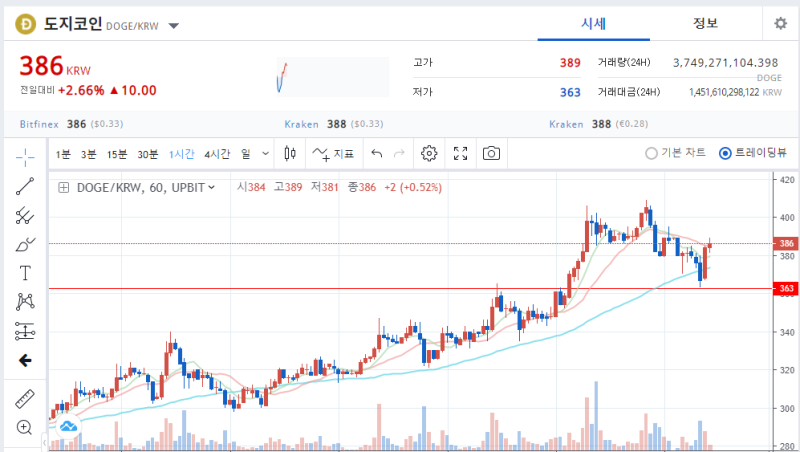Select the pitchfork drawing tool
800x452 pixels.
tap(24, 216)
